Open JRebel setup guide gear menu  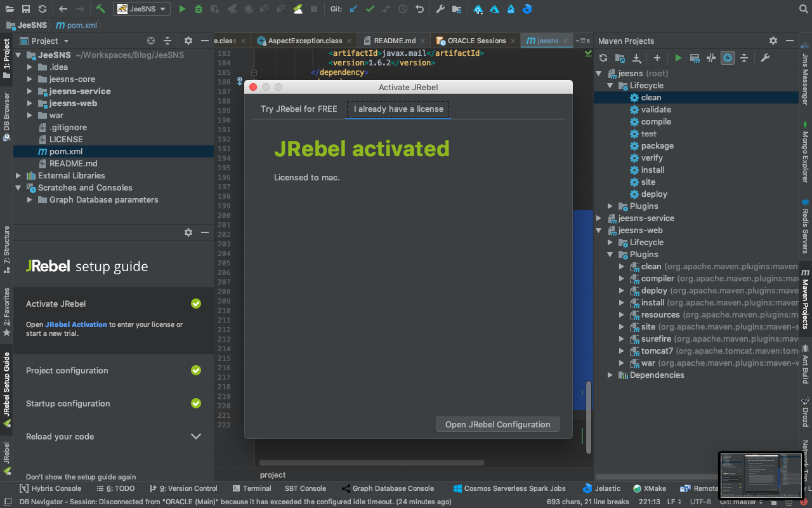(188, 232)
